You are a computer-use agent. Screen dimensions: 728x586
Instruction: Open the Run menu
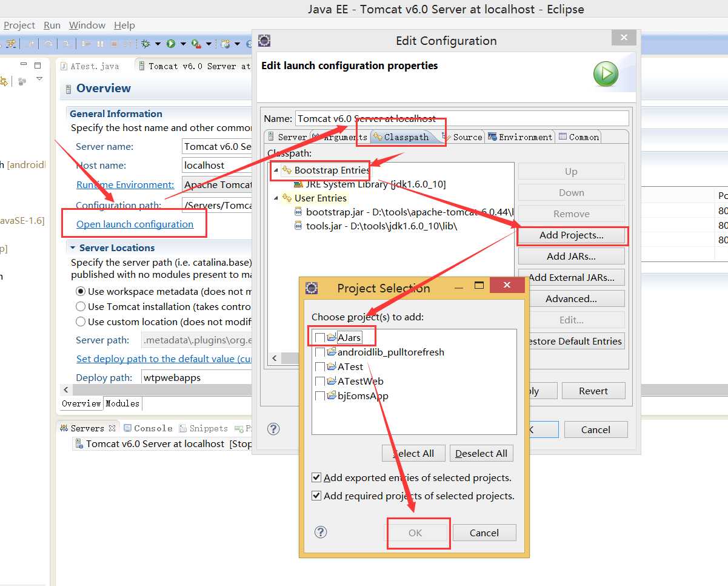[x=52, y=25]
